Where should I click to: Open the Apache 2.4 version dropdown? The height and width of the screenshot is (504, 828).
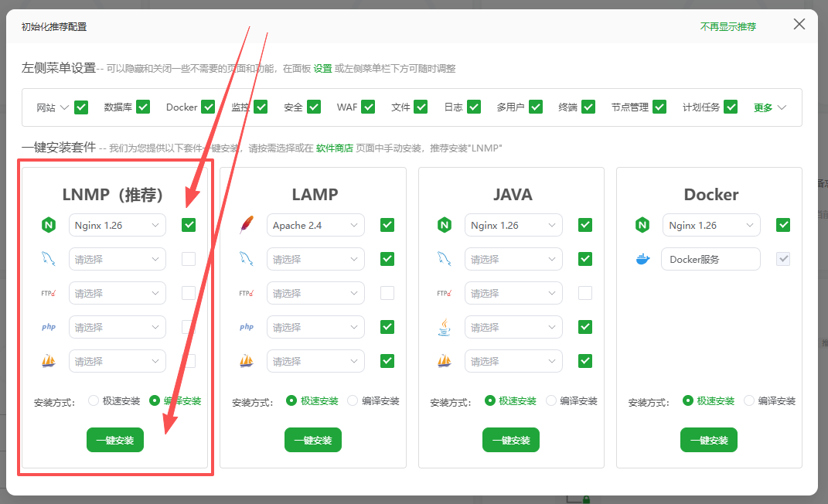pos(315,225)
